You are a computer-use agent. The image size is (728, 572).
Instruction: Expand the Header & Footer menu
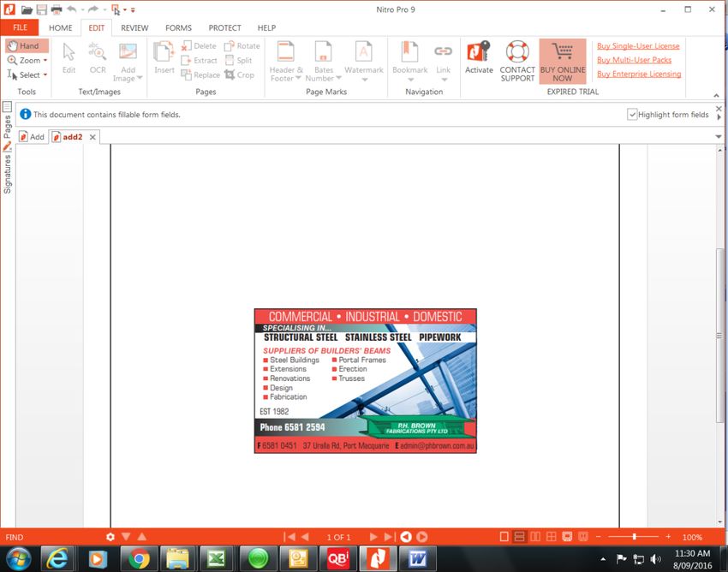[x=298, y=78]
